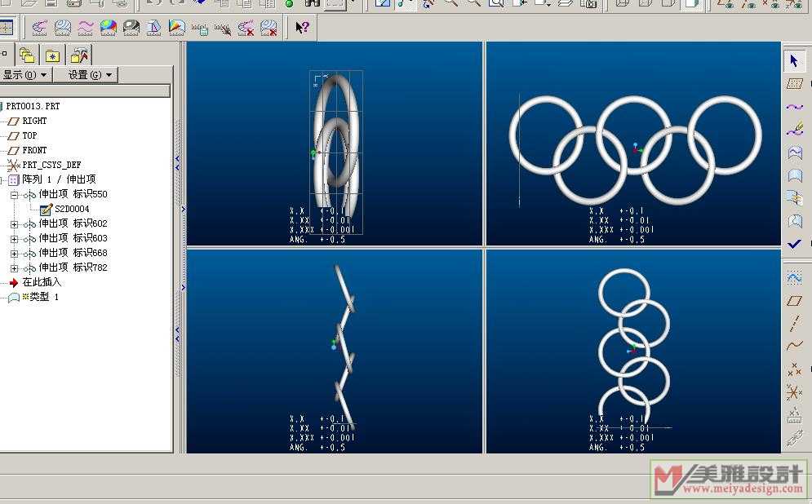Collapse navigator using lower double-arrow handle

[x=177, y=334]
